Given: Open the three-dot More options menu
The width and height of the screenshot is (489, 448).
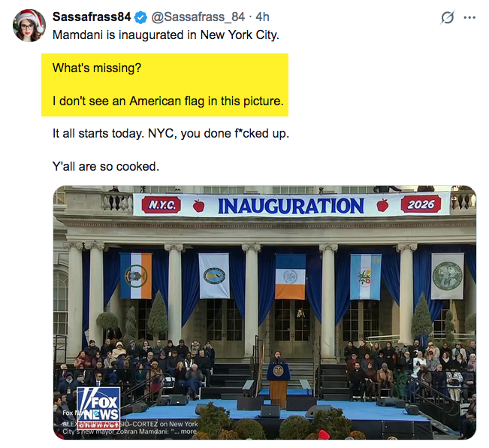Looking at the screenshot, I should point(470,18).
